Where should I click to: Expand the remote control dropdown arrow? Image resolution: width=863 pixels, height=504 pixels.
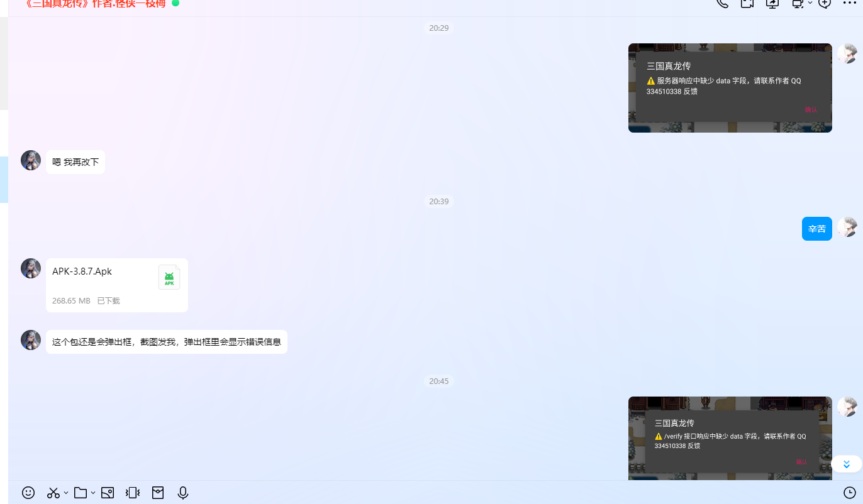810,3
